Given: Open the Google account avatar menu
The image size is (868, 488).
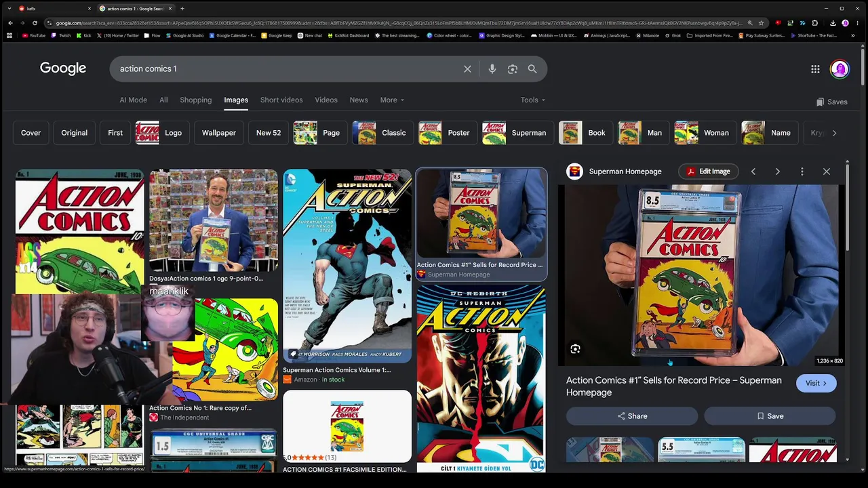Looking at the screenshot, I should click(x=840, y=68).
